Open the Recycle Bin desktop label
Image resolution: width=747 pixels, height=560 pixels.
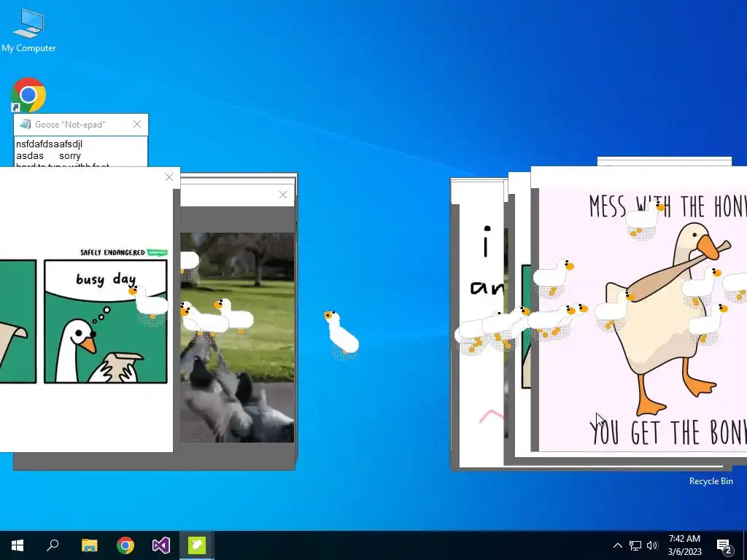pyautogui.click(x=711, y=481)
